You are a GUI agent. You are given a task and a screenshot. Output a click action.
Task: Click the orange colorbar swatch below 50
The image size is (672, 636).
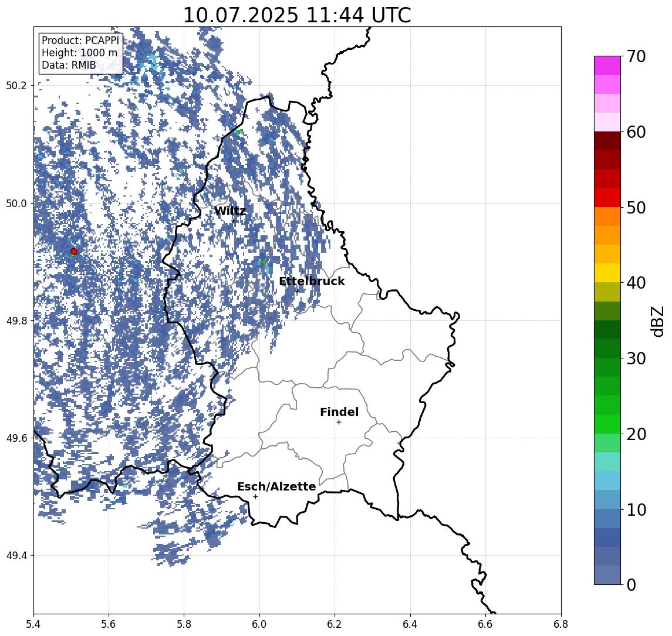pyautogui.click(x=607, y=216)
